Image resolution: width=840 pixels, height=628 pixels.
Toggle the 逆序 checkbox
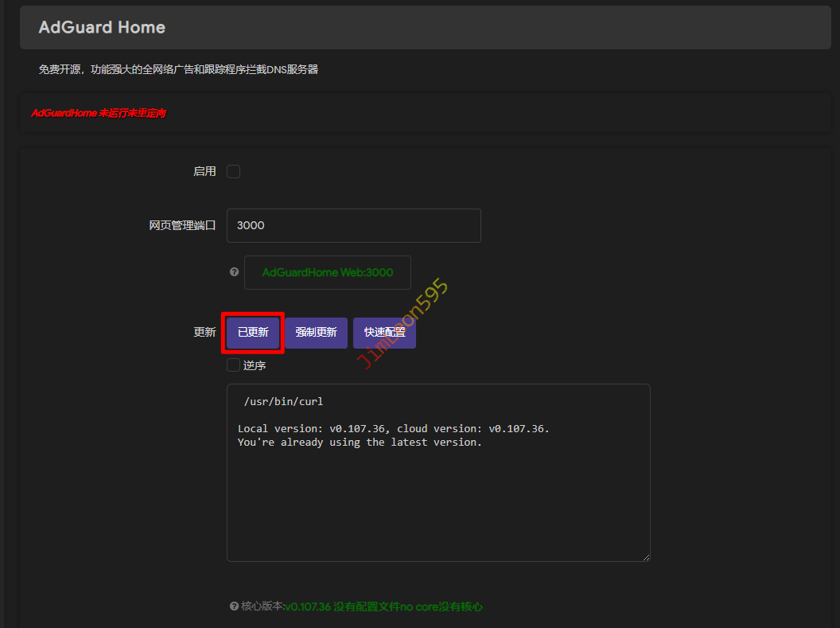[233, 365]
